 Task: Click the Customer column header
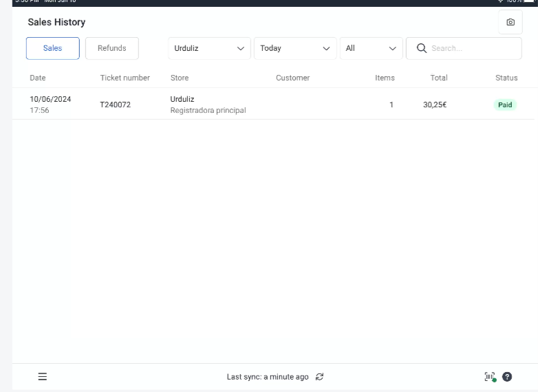[x=292, y=78]
